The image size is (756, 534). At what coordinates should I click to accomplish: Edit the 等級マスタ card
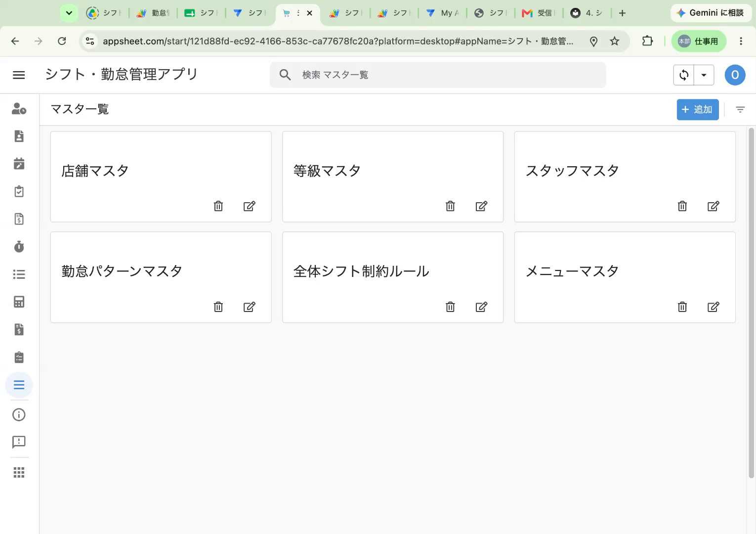click(x=482, y=206)
